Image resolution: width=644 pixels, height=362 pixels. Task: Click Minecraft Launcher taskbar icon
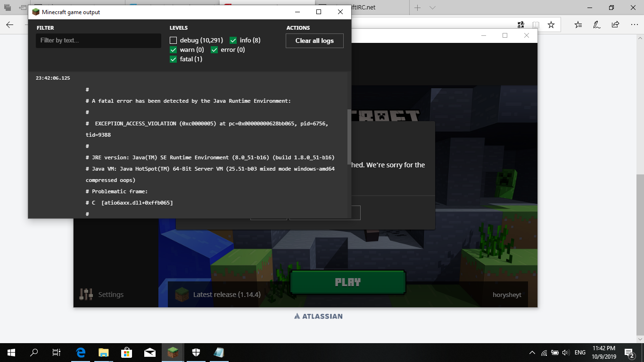173,353
